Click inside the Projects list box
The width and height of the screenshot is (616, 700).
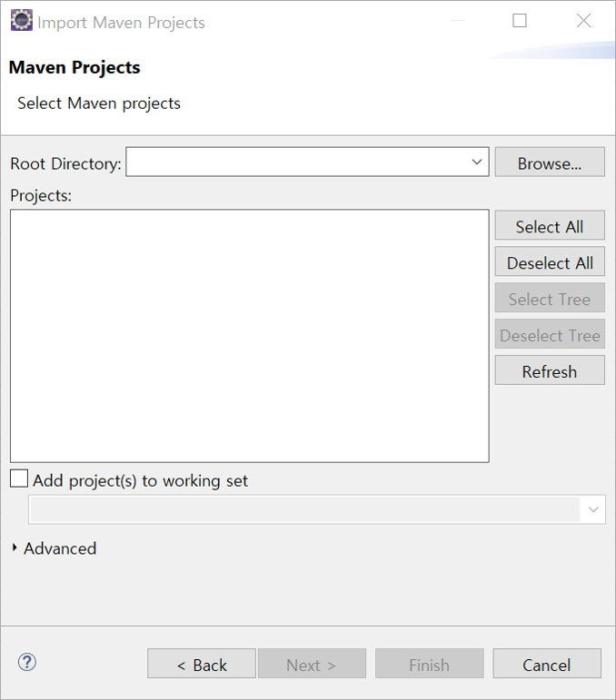click(x=250, y=336)
